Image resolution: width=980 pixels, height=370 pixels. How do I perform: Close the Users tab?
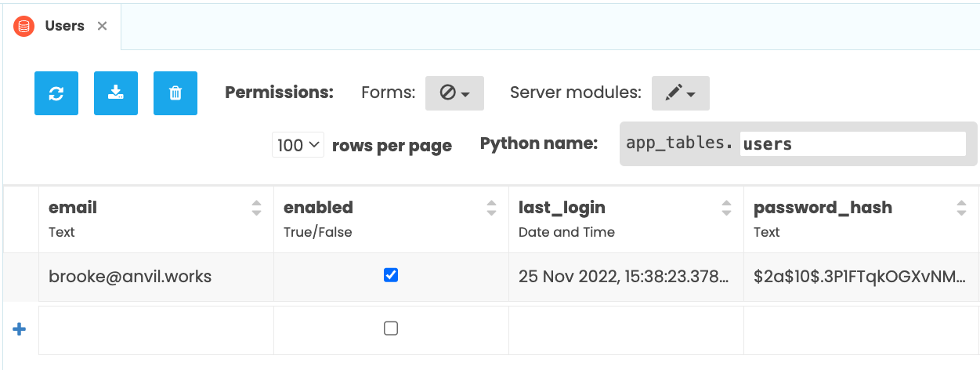pos(102,27)
